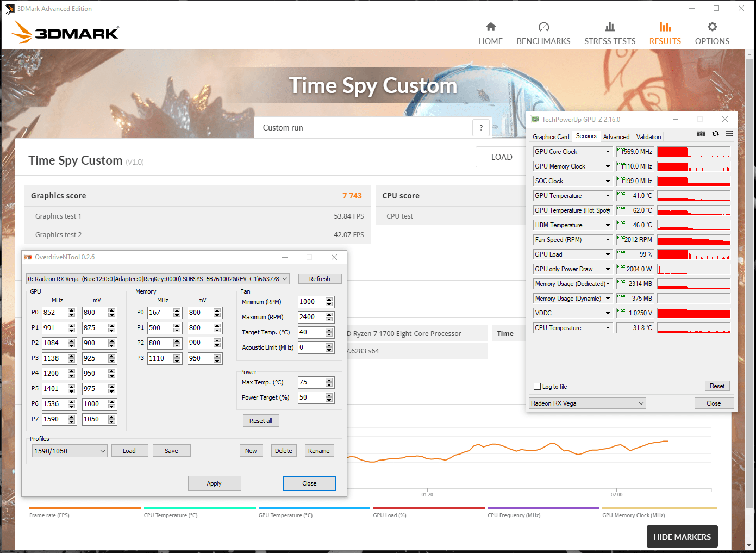Click VDDC sensor graph in GPU-Z
Screen dimensions: 756x553
click(x=693, y=313)
